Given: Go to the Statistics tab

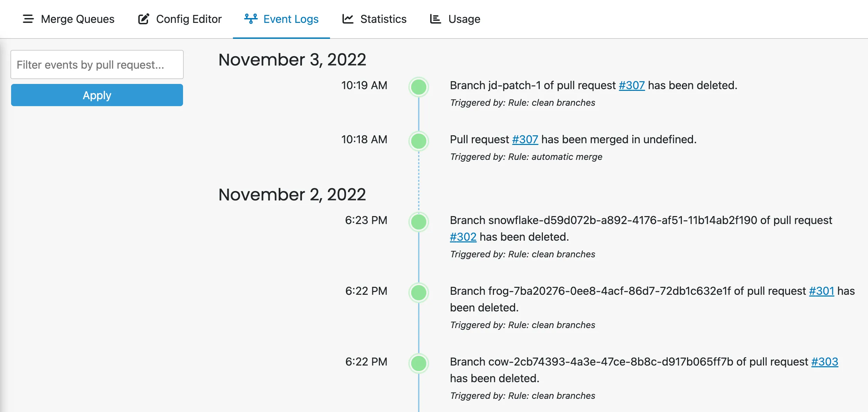Looking at the screenshot, I should [383, 19].
